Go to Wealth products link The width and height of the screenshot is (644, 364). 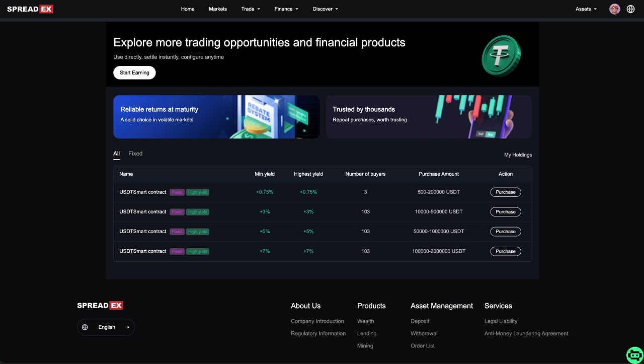[x=366, y=321]
